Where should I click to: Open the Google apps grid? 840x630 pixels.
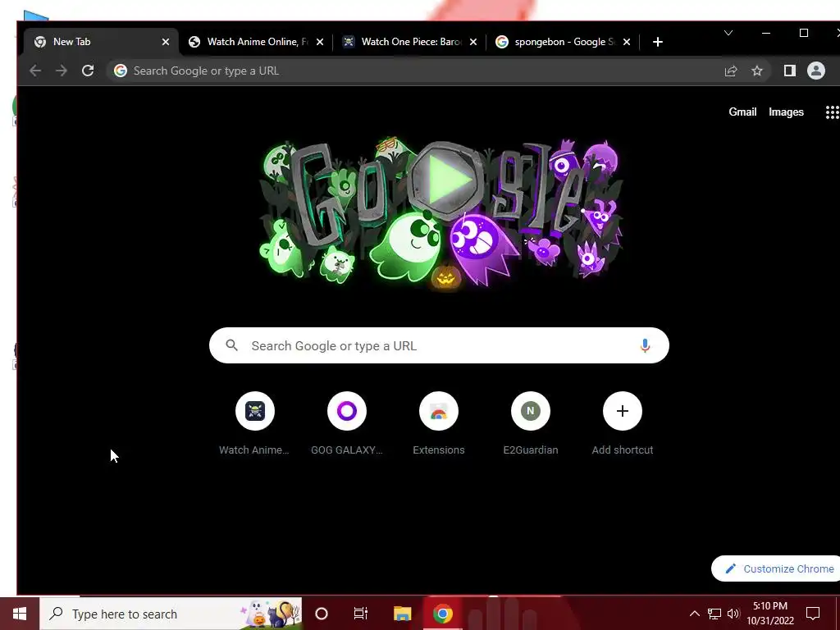point(832,112)
